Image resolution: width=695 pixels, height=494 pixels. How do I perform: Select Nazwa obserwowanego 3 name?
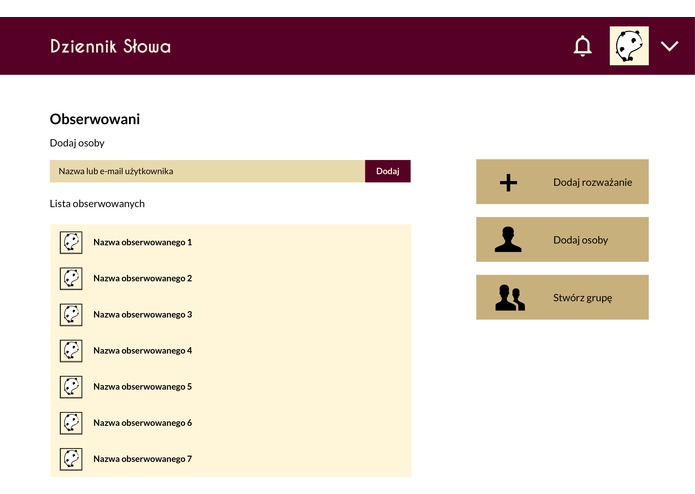click(142, 315)
